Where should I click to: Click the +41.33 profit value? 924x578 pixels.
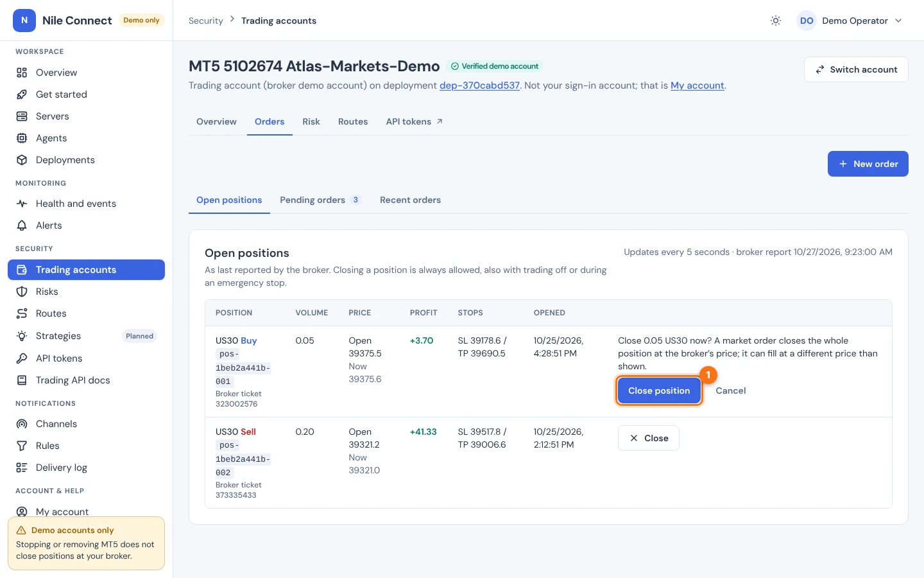coord(423,432)
